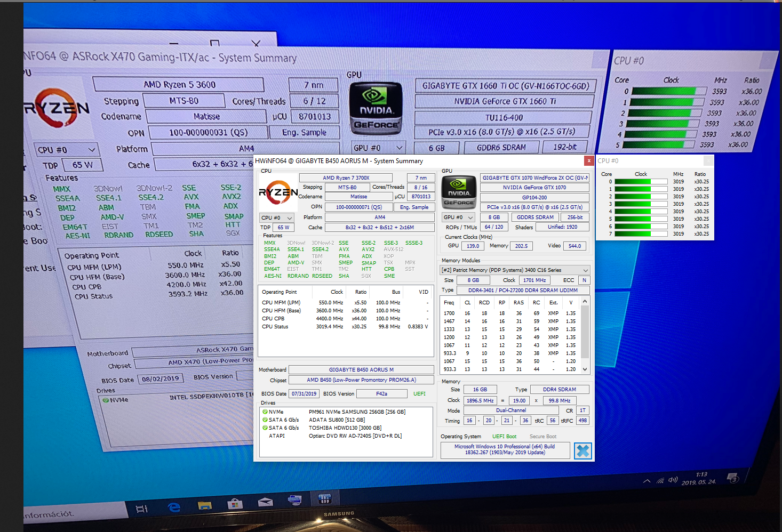The height and width of the screenshot is (532, 782).
Task: Click the HWiNFO icon on the taskbar
Action: click(324, 499)
